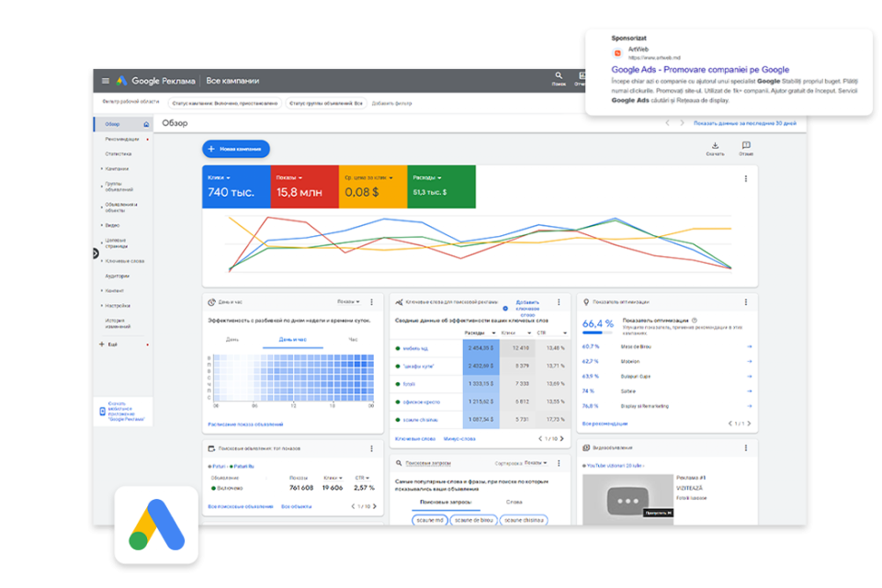Open the navigation hamburger menu

(105, 80)
